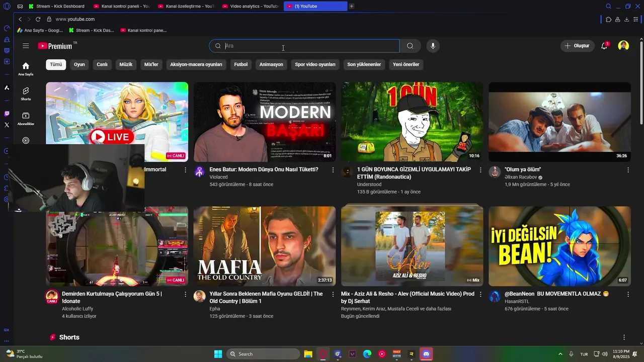This screenshot has height=362, width=644.
Task: Open a new browser tab with plus
Action: 351,7
